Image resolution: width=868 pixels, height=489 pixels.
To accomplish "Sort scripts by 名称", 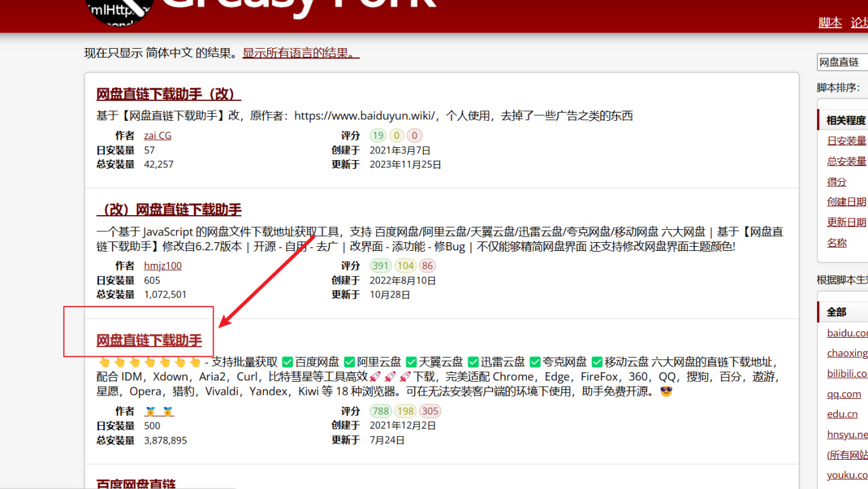I will [x=837, y=242].
